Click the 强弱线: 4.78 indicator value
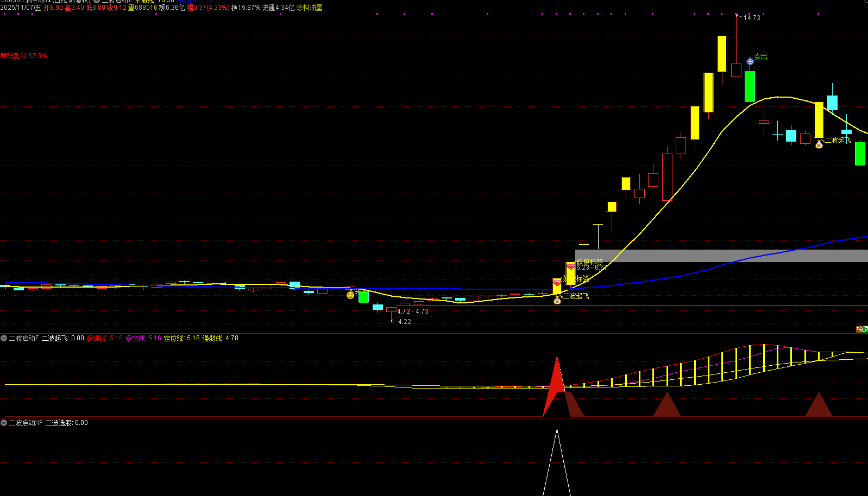Screen dimensions: 868x496 [220, 338]
